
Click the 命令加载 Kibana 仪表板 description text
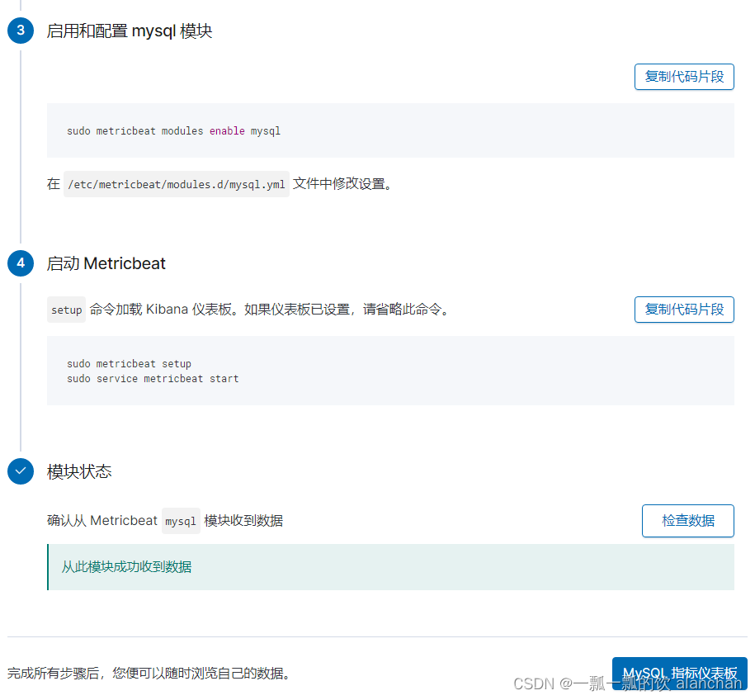(x=270, y=310)
